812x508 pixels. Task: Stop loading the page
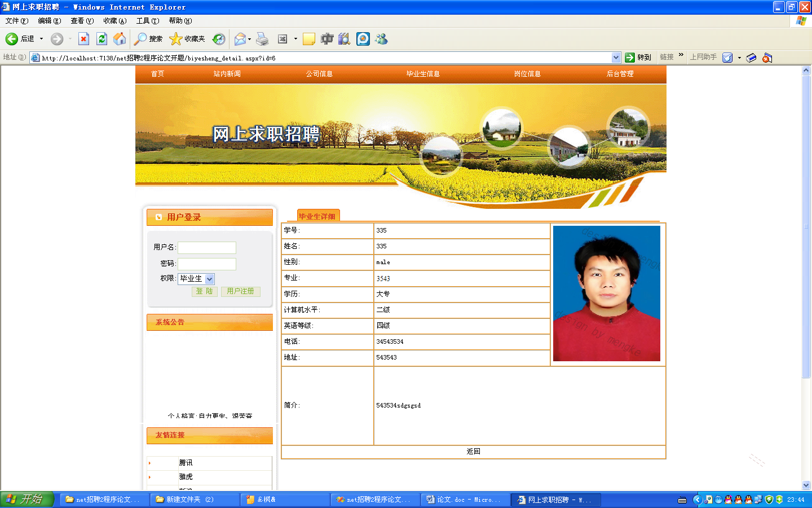coord(83,38)
